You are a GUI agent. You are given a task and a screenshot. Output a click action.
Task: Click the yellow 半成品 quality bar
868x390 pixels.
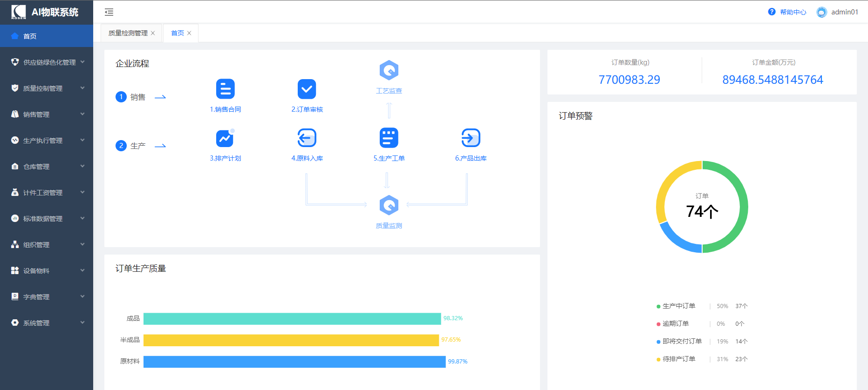(291, 340)
